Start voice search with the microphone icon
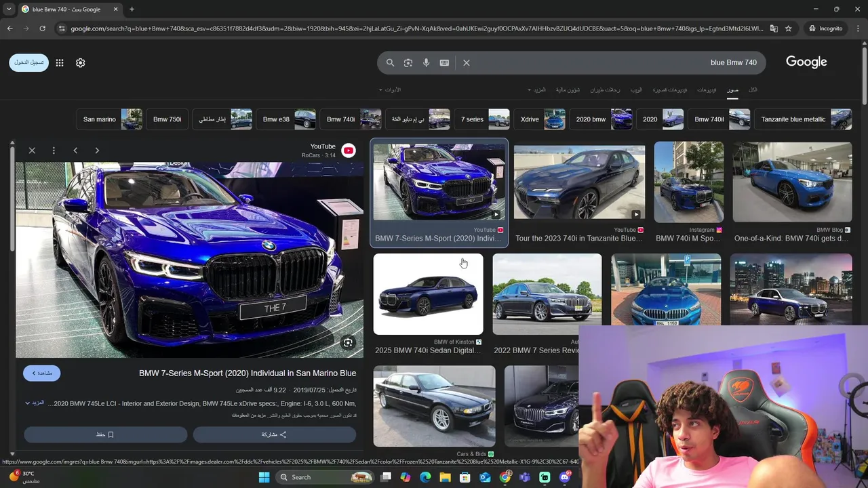Viewport: 868px width, 488px height. [426, 62]
